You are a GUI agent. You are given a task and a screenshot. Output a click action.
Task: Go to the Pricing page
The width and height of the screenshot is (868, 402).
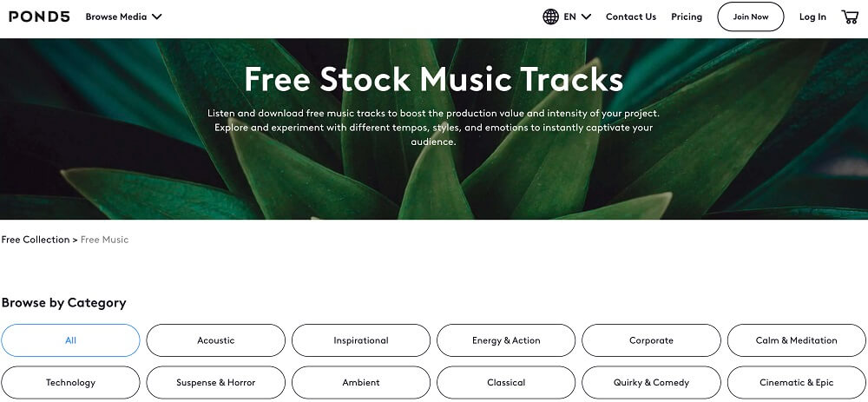tap(687, 16)
